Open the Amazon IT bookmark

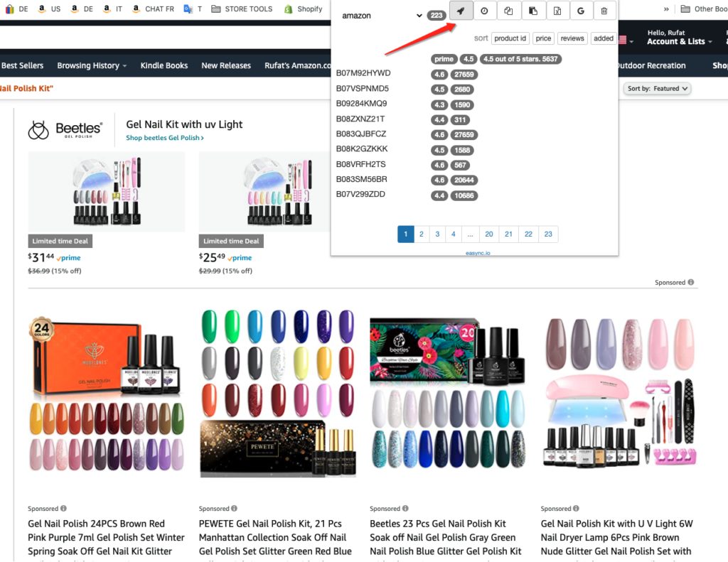coord(113,9)
